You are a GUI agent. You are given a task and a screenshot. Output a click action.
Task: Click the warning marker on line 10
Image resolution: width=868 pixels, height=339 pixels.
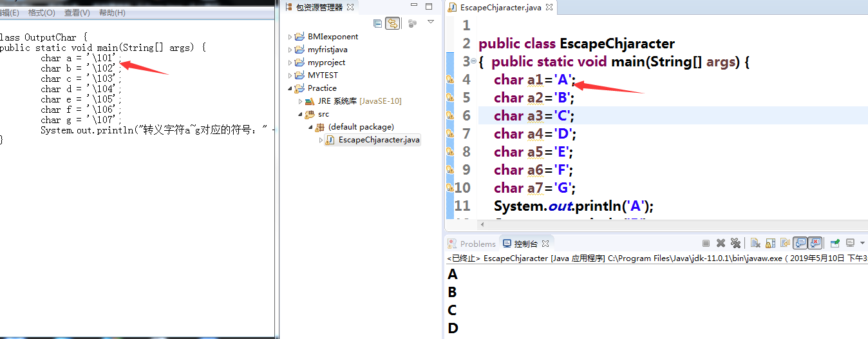coord(450,188)
